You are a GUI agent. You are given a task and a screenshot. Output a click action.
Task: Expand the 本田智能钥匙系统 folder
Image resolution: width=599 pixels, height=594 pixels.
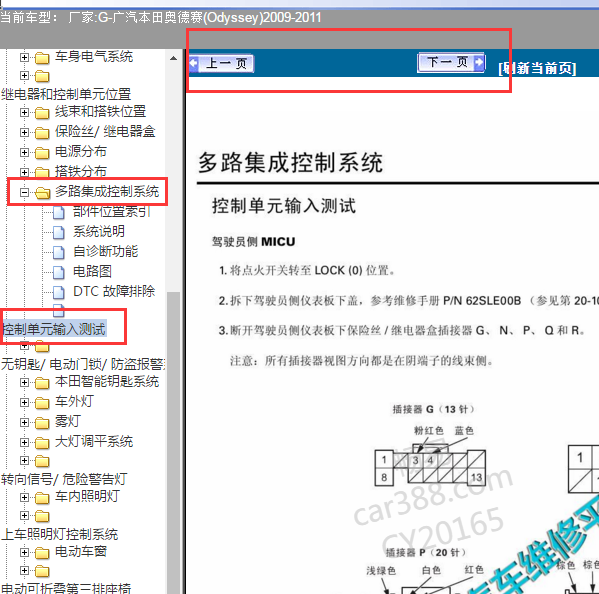pyautogui.click(x=24, y=382)
